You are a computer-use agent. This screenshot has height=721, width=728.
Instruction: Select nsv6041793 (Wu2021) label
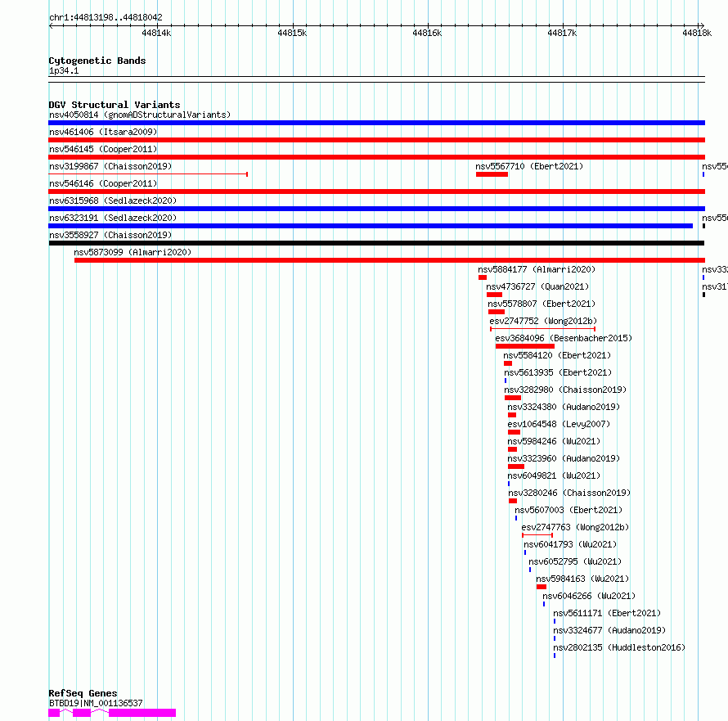coord(570,544)
